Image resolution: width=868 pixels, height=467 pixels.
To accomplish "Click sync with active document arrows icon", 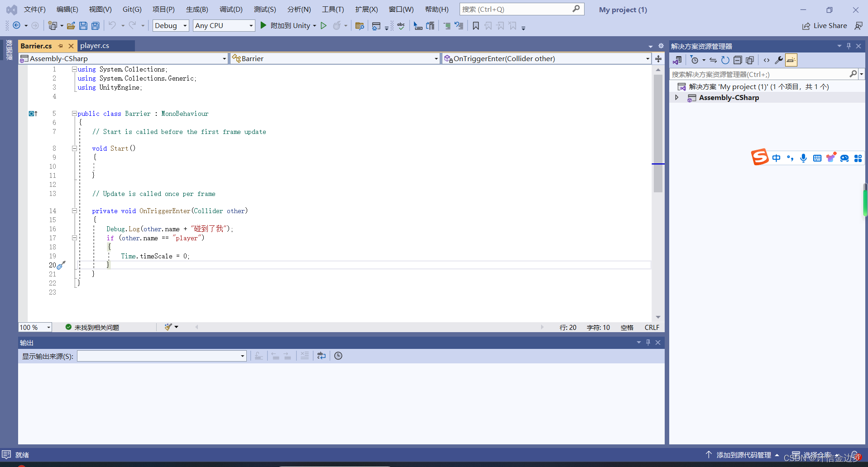I will (x=713, y=60).
